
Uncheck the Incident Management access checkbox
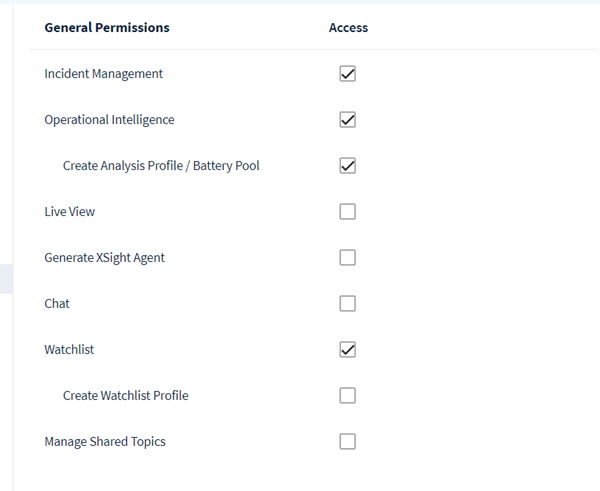click(x=348, y=74)
